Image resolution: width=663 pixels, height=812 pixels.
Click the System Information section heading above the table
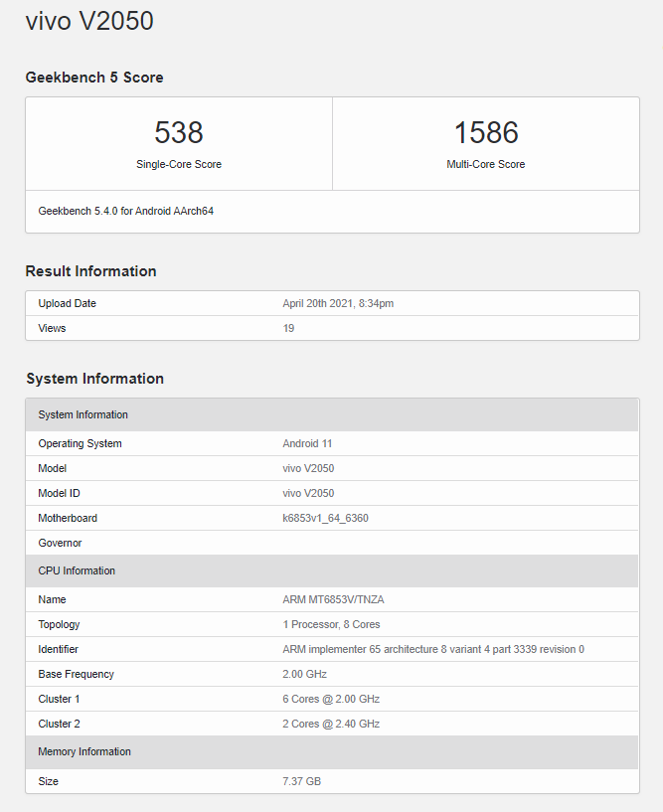pyautogui.click(x=94, y=379)
